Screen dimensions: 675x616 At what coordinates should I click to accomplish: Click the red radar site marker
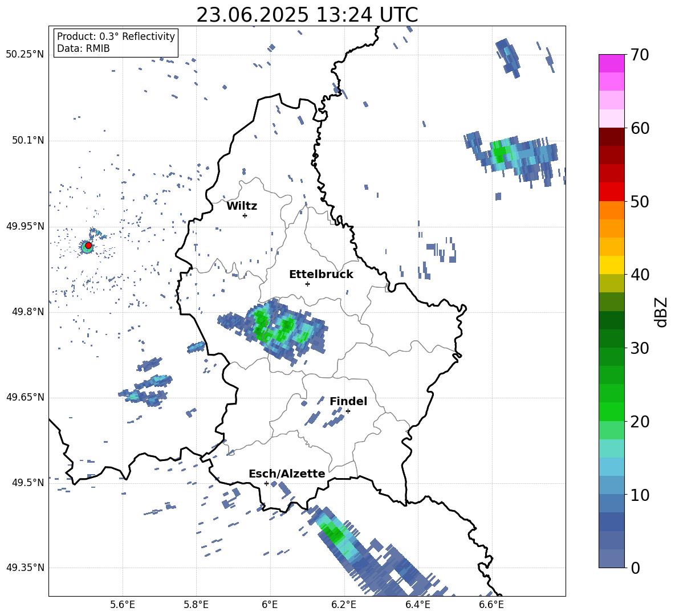click(x=88, y=246)
